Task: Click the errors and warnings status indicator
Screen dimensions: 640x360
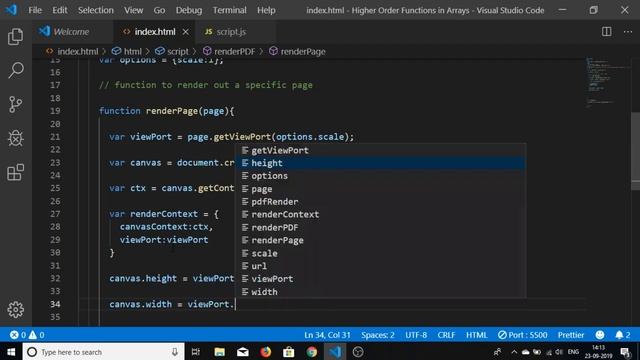Action: [27, 335]
